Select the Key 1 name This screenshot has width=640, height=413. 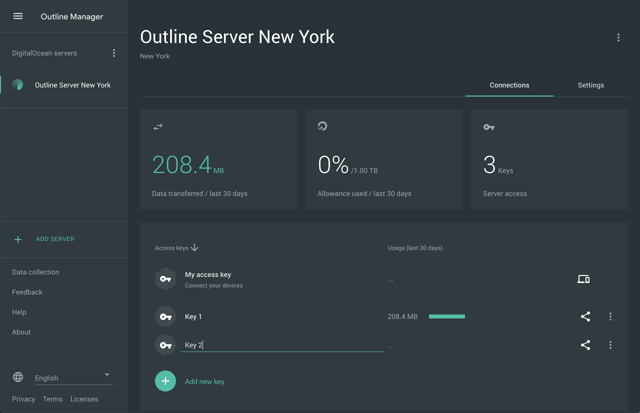[x=193, y=317]
